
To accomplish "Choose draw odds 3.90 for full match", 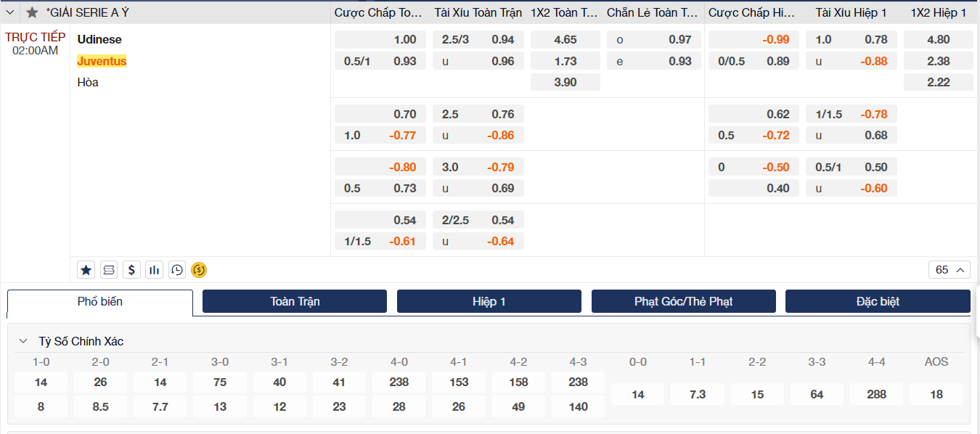I will [x=565, y=82].
